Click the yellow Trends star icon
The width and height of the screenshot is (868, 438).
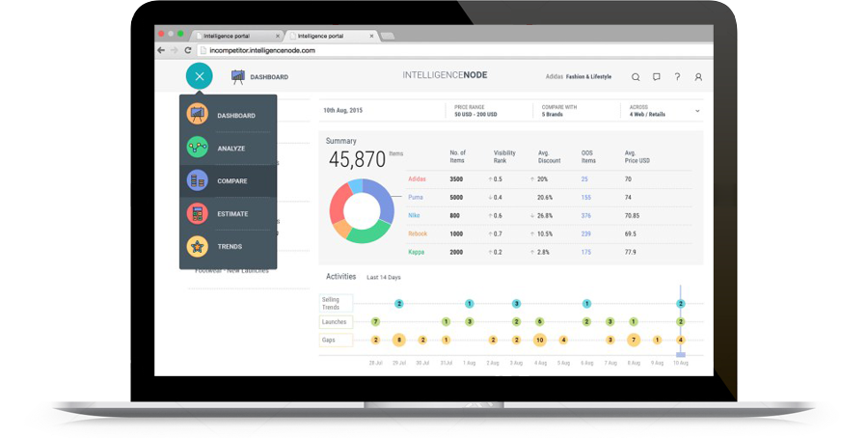coord(198,247)
